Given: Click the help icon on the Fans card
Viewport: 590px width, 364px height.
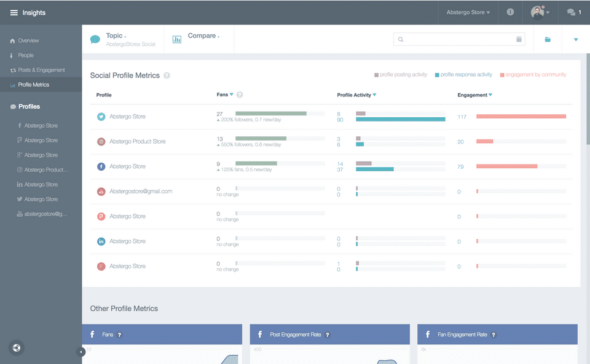Looking at the screenshot, I should pyautogui.click(x=119, y=335).
